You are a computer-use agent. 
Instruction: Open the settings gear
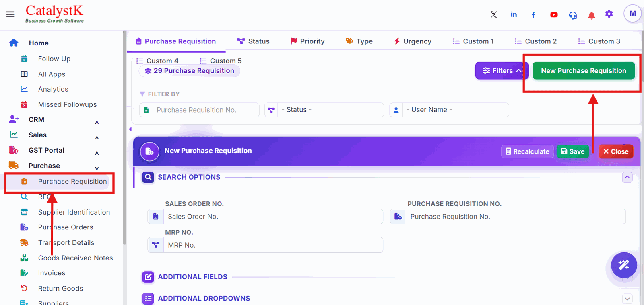[x=609, y=14]
